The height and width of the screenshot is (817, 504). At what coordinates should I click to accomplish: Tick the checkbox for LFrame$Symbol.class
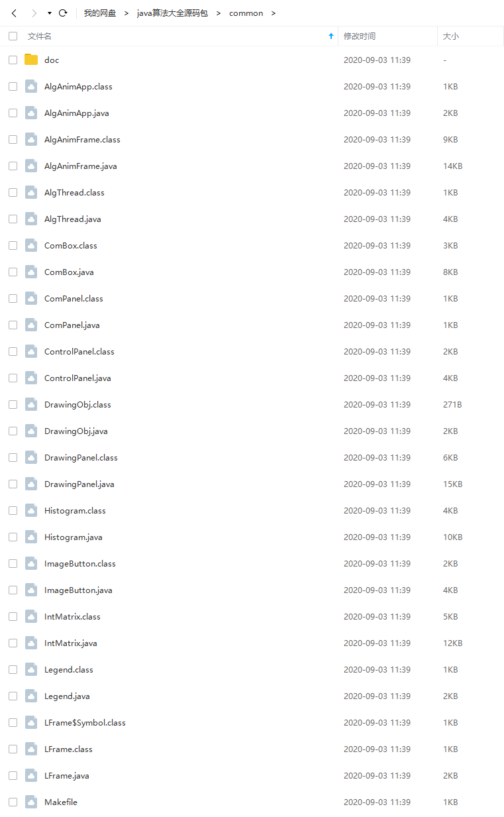click(x=13, y=722)
